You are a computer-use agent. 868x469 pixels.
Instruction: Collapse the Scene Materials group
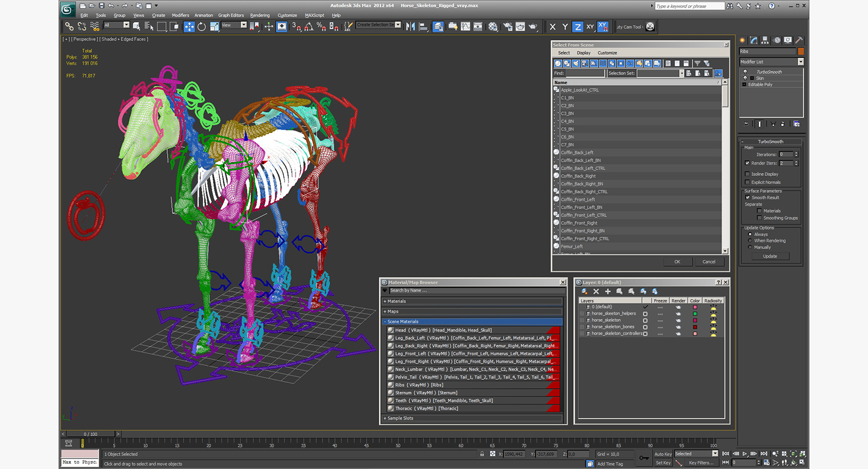click(473, 321)
